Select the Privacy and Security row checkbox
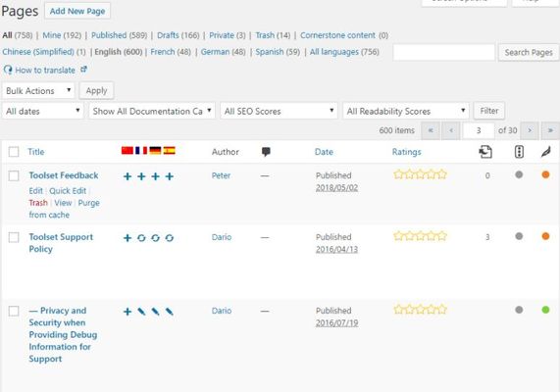 tap(14, 311)
